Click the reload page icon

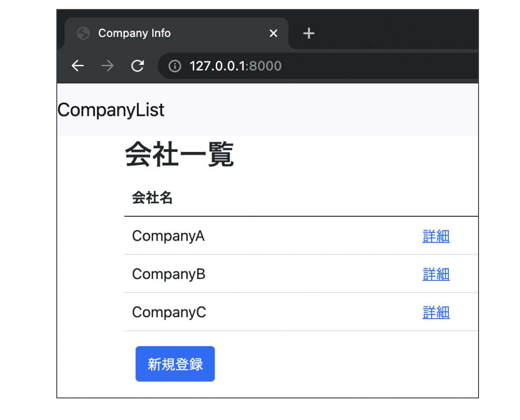[x=137, y=66]
